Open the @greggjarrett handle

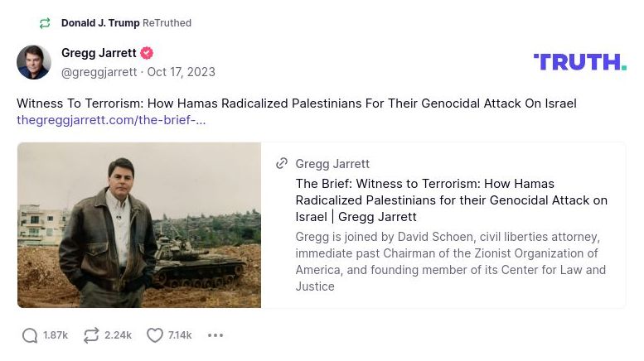(99, 72)
